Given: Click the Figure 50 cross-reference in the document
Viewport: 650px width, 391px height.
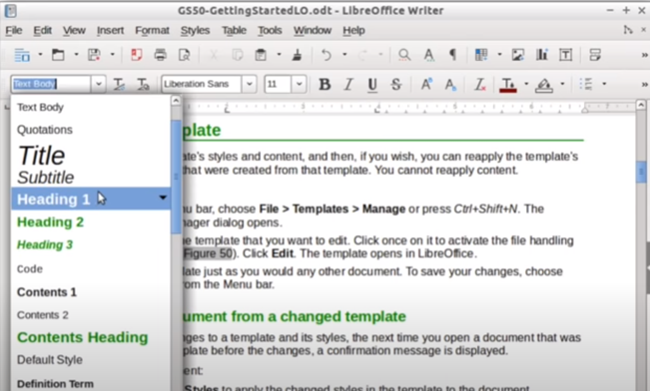Looking at the screenshot, I should coord(209,253).
